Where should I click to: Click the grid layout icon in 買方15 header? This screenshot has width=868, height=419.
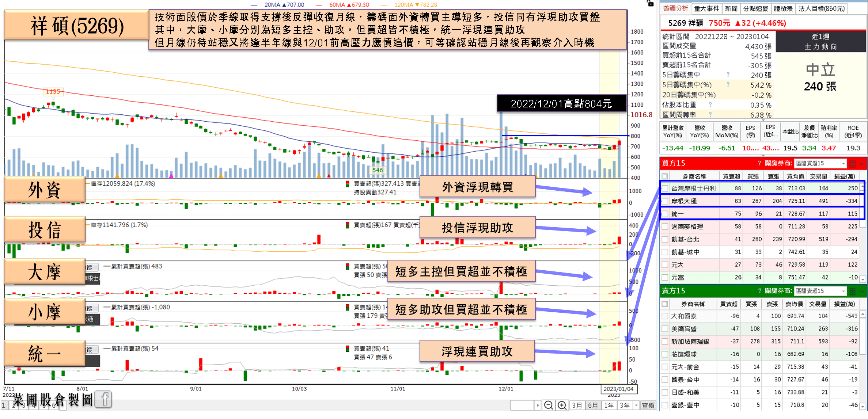click(853, 163)
